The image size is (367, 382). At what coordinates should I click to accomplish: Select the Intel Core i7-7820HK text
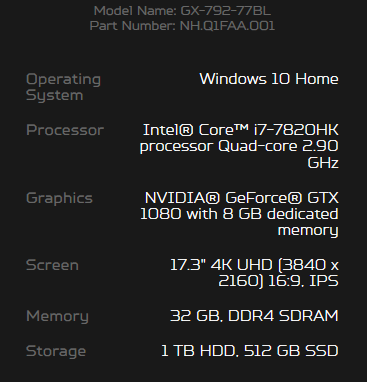[241, 130]
